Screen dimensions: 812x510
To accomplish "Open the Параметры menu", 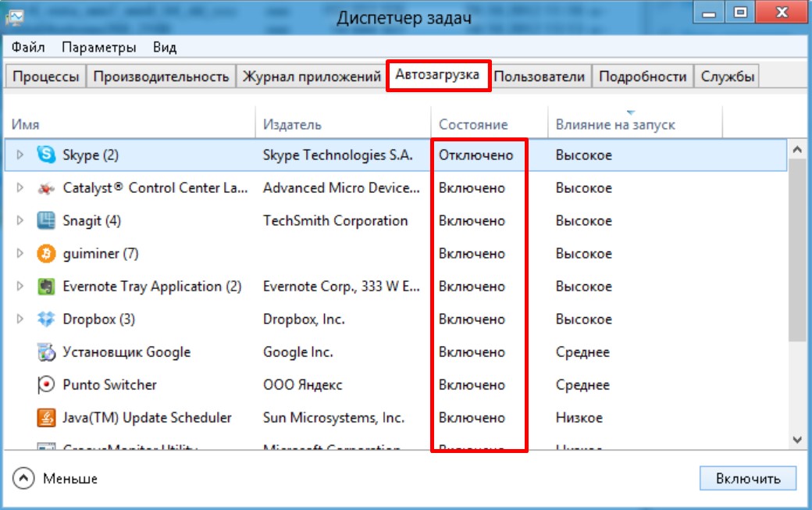I will tap(98, 47).
